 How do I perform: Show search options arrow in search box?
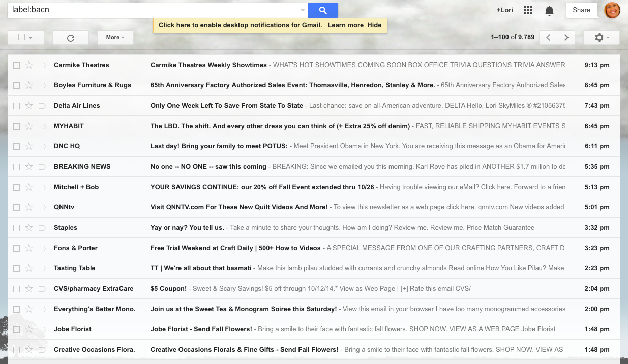[303, 10]
